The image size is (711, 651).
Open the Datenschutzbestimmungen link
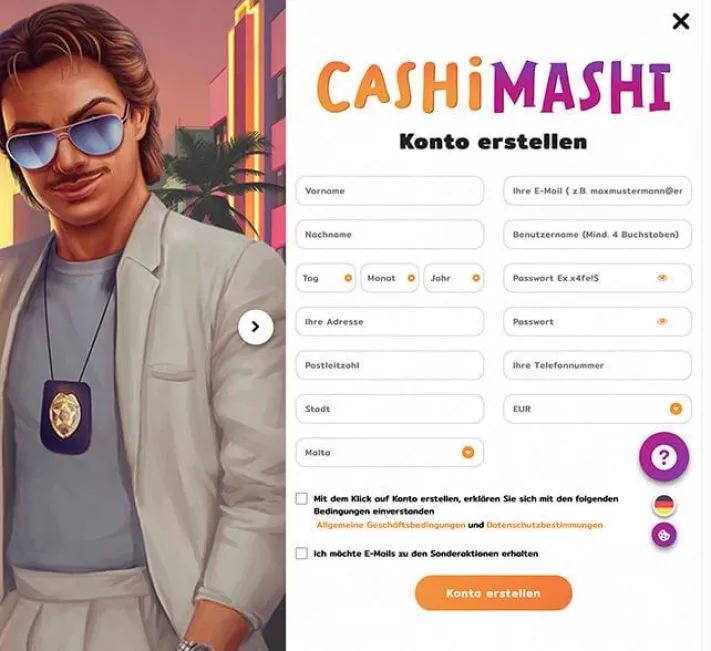point(545,525)
